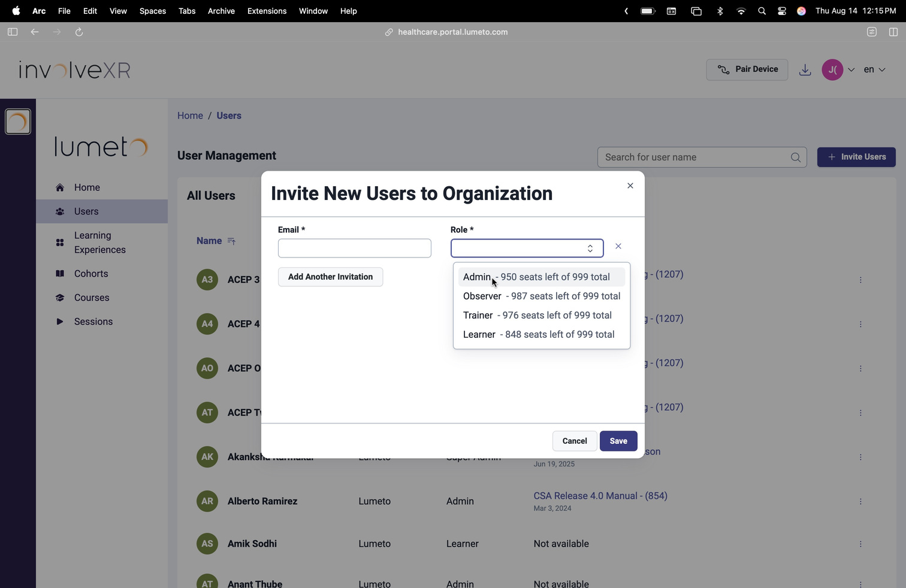Open the three-dot menu for ACEP 3
This screenshot has height=588, width=906.
[x=860, y=280]
